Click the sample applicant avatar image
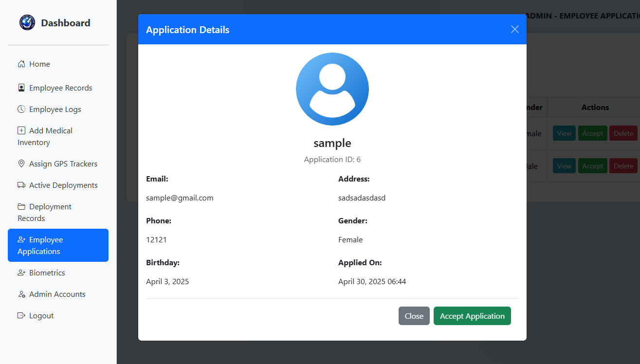The height and width of the screenshot is (364, 640). (332, 89)
